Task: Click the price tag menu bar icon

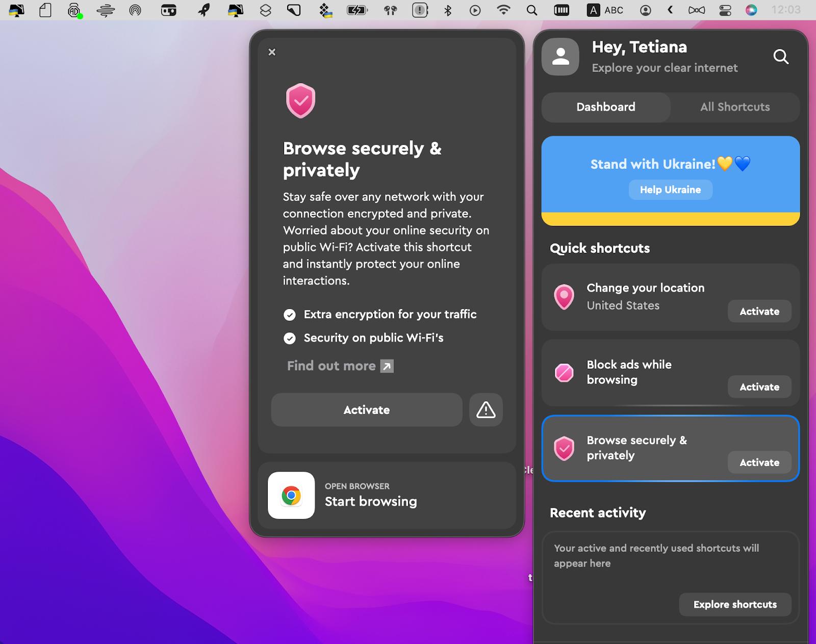Action: (294, 10)
